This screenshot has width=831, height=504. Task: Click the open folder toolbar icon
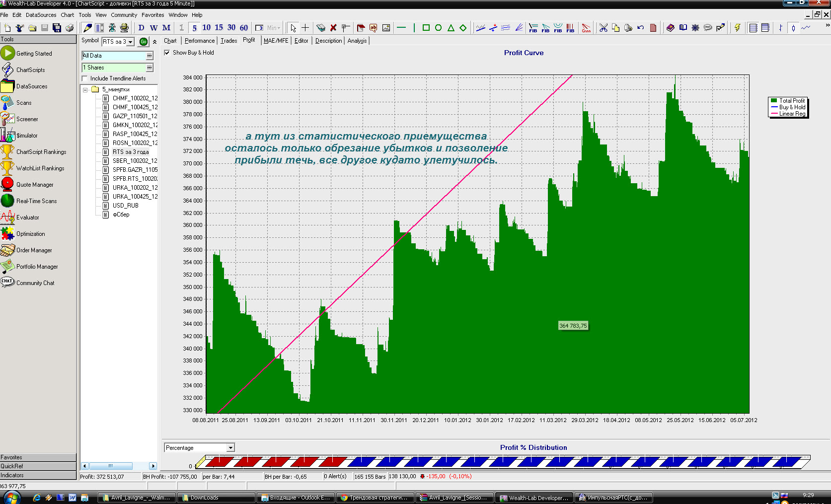(x=32, y=28)
